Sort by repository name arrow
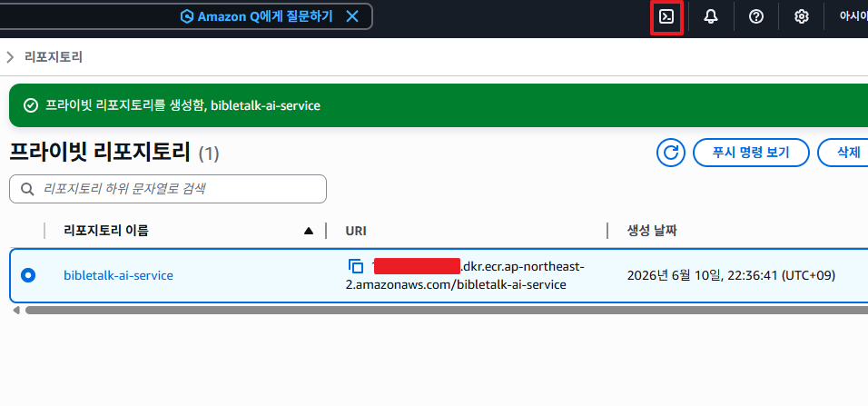Screen dimensions: 868x406 [309, 231]
